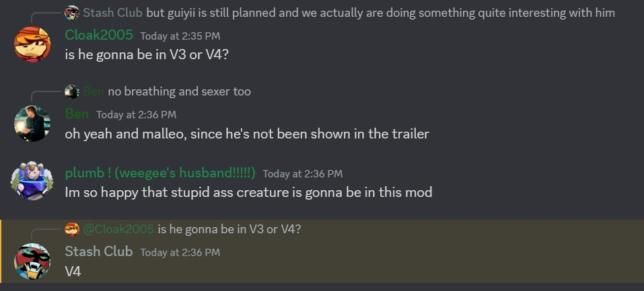644x291 pixels.
Task: Jump to replied message 'but guiyii is still planned'
Action: (380, 13)
